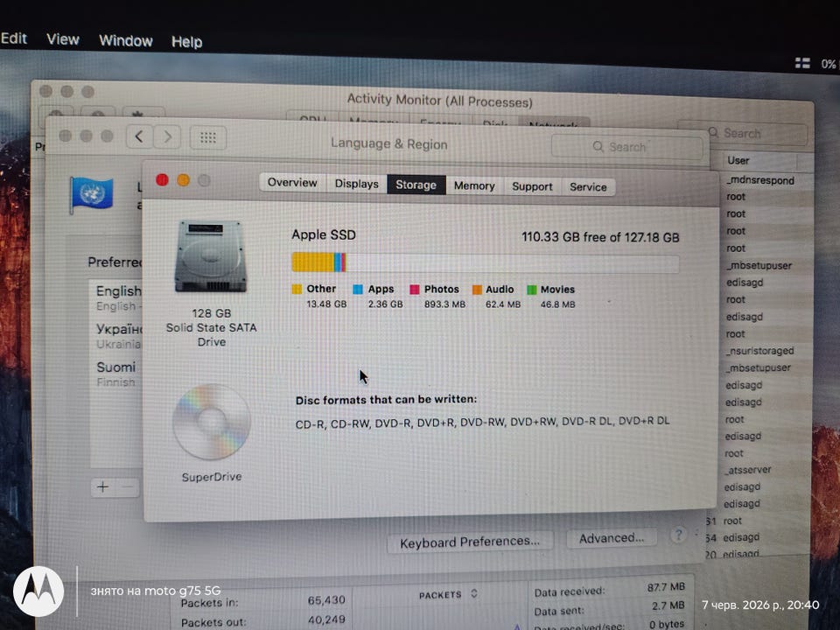Remove the selected language with the minus button
Image resolution: width=840 pixels, height=630 pixels.
[x=128, y=487]
